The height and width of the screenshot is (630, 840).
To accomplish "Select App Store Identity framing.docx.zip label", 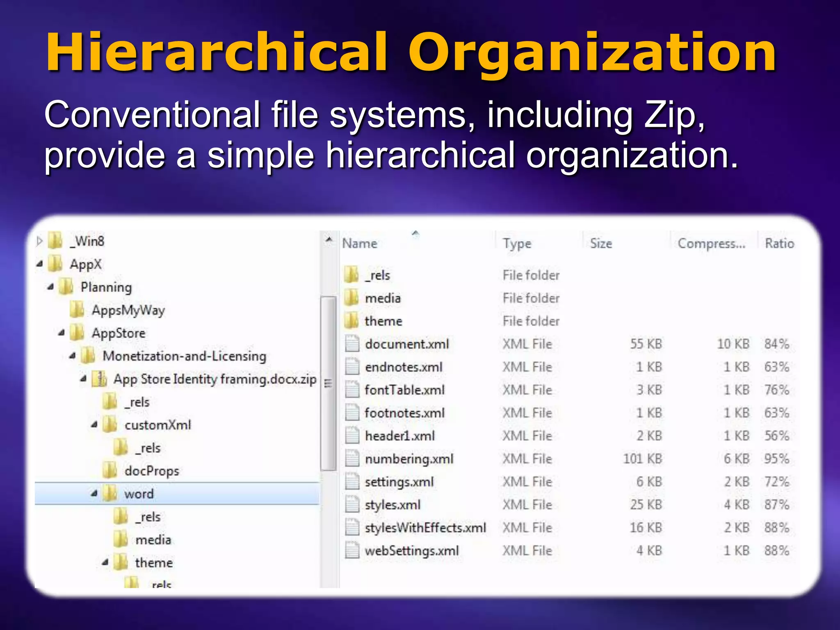I will 215,379.
